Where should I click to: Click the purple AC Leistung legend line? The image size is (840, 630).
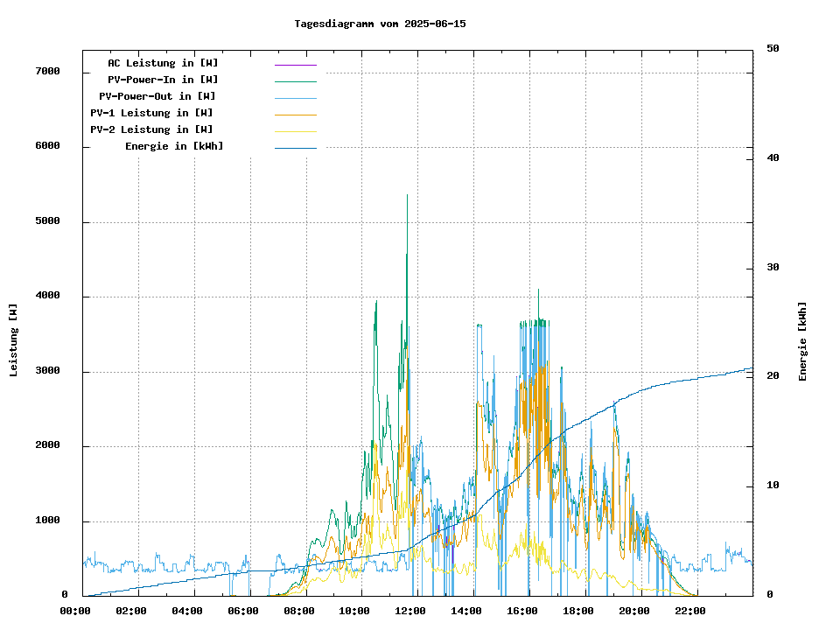tap(295, 64)
